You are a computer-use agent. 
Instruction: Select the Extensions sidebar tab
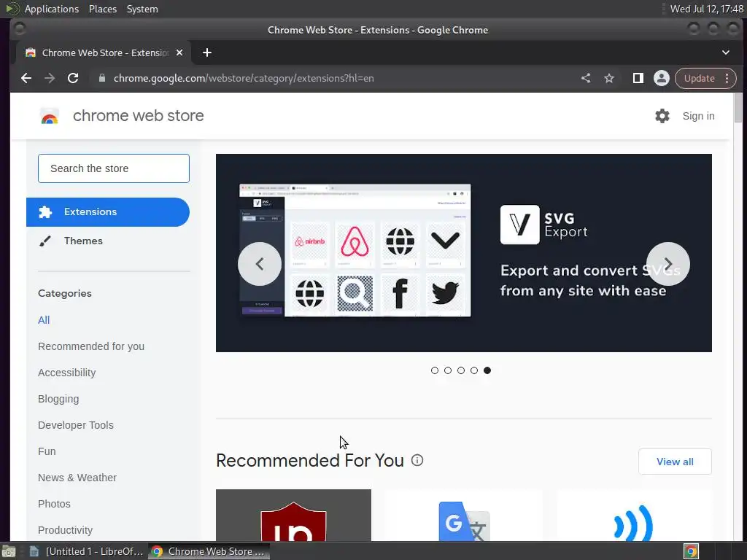coord(108,212)
